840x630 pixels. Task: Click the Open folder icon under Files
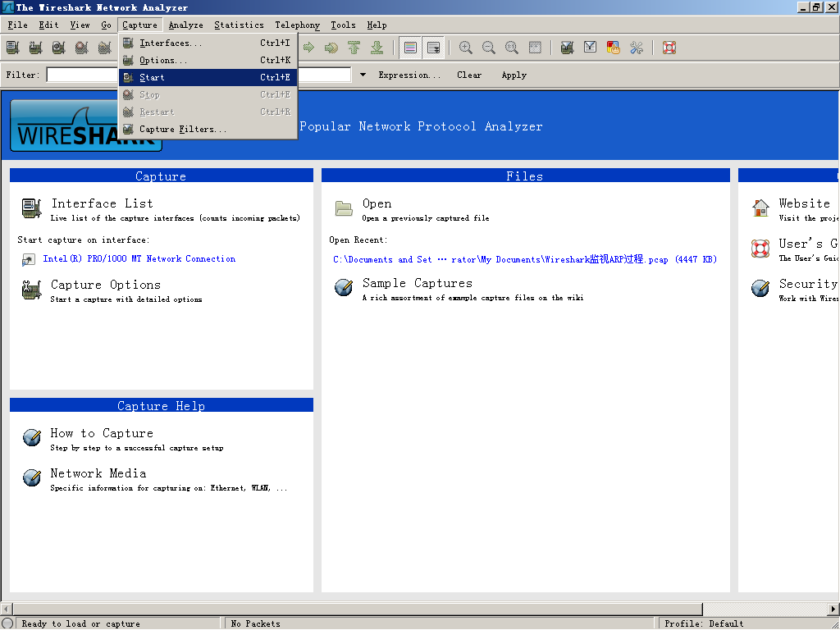[x=344, y=208]
